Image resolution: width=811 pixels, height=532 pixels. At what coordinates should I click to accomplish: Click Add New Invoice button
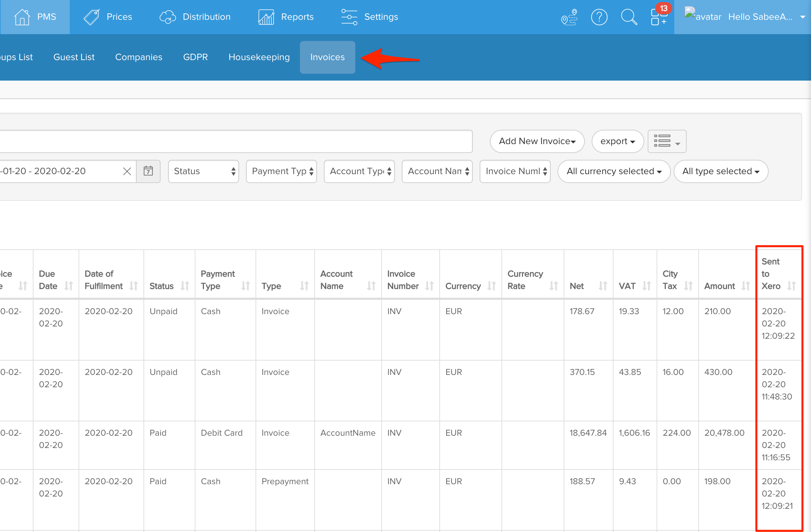(537, 141)
